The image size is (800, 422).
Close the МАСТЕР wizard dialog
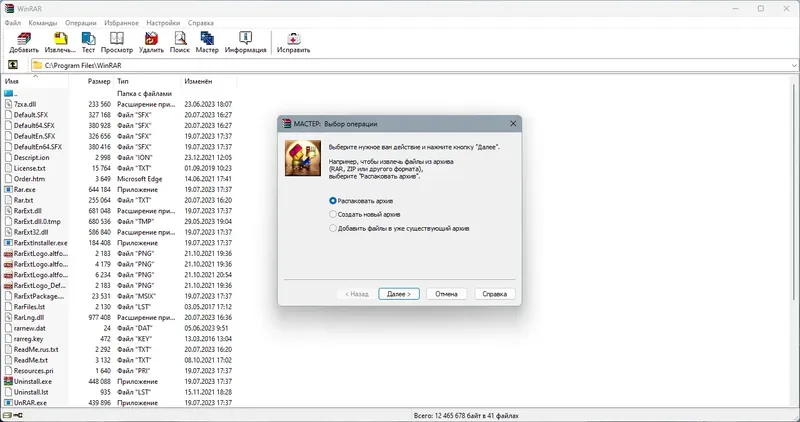click(x=513, y=123)
